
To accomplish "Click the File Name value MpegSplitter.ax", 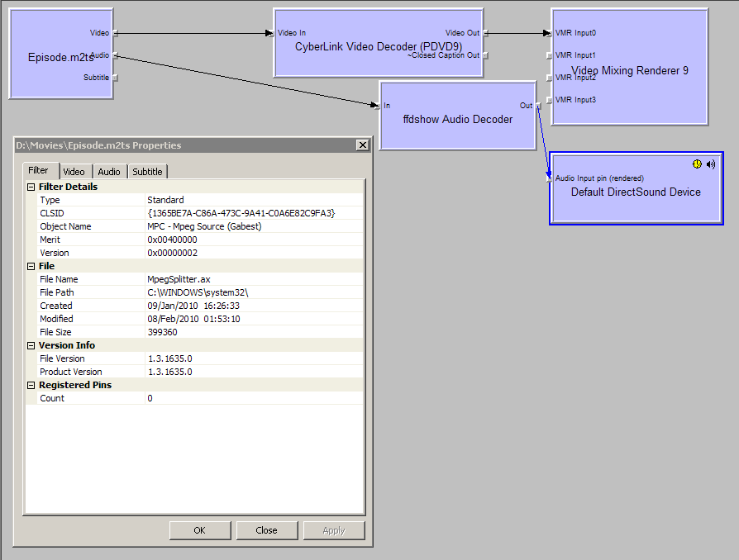I will point(179,279).
